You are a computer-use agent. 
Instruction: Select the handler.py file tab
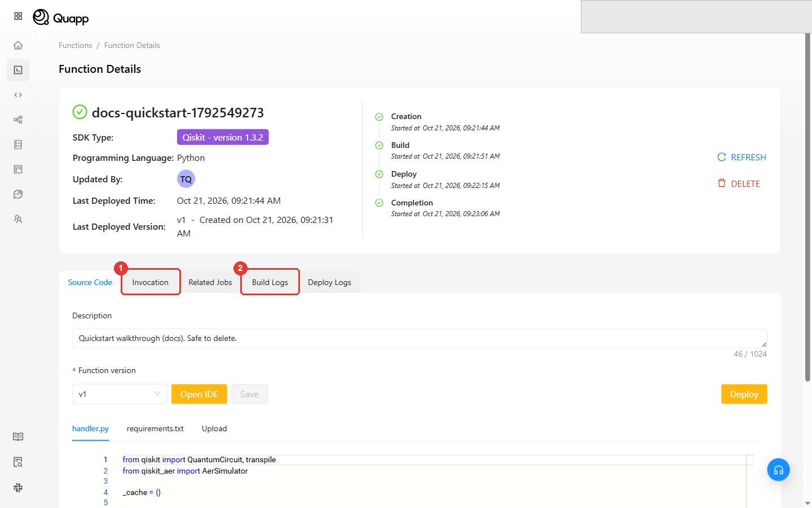coord(90,428)
